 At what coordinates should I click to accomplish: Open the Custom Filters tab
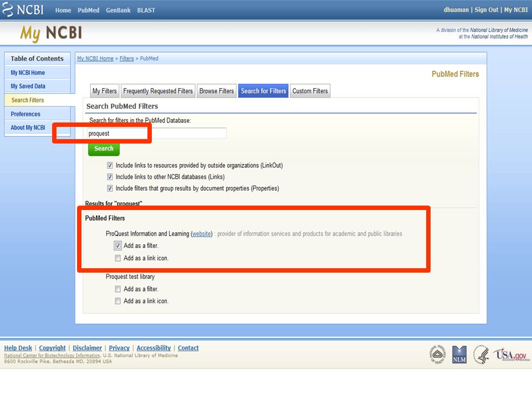click(x=310, y=91)
